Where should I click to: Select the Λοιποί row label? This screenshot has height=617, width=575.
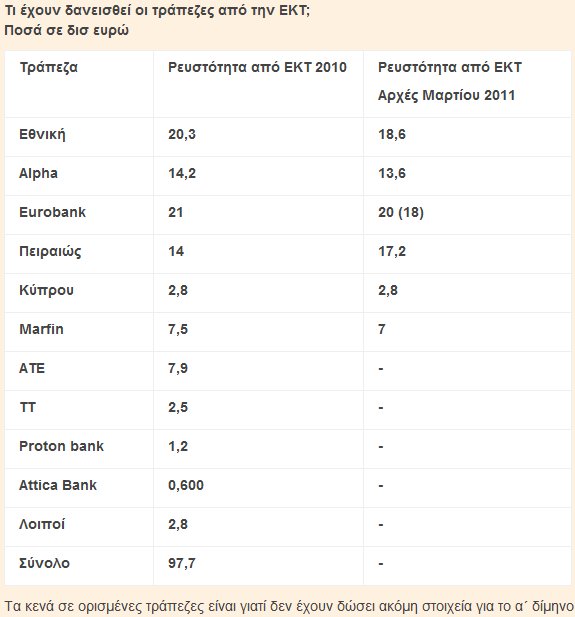click(42, 524)
